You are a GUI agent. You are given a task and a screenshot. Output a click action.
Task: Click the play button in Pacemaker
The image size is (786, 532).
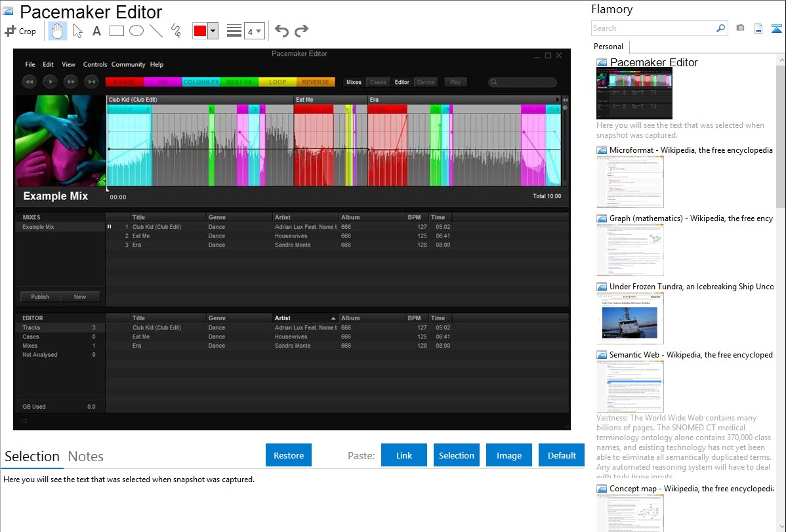[50, 82]
